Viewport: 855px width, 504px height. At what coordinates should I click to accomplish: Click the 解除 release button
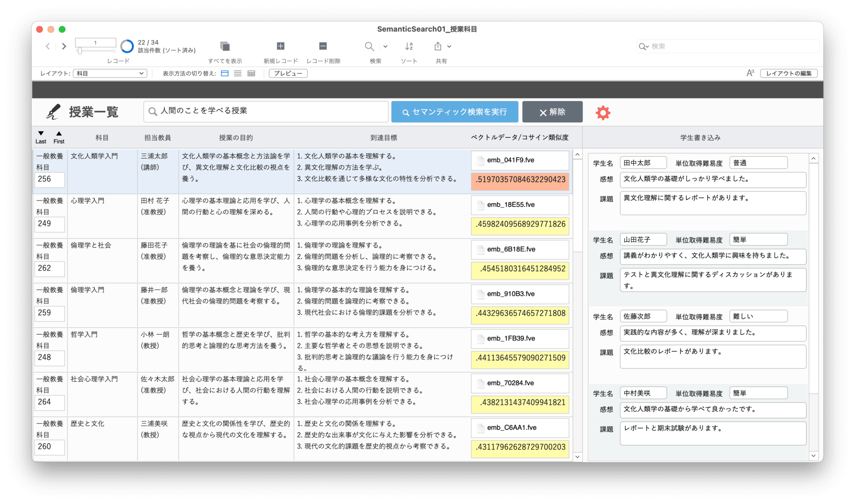coord(552,112)
